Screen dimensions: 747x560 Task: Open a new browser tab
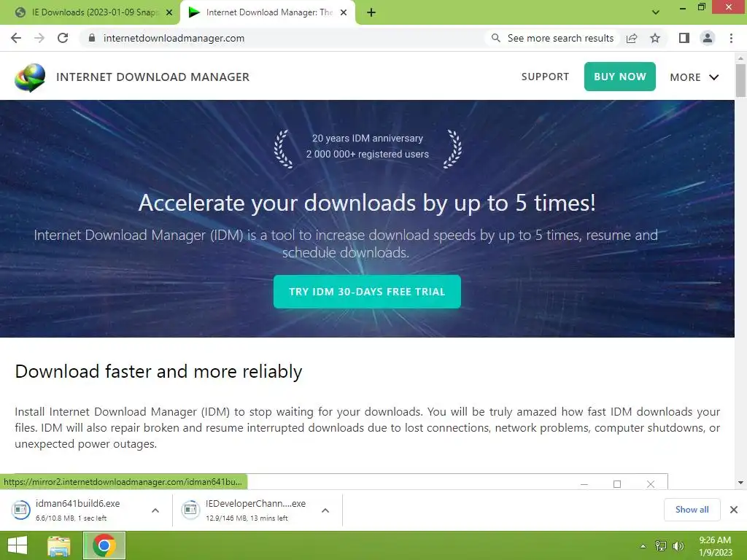pos(371,12)
